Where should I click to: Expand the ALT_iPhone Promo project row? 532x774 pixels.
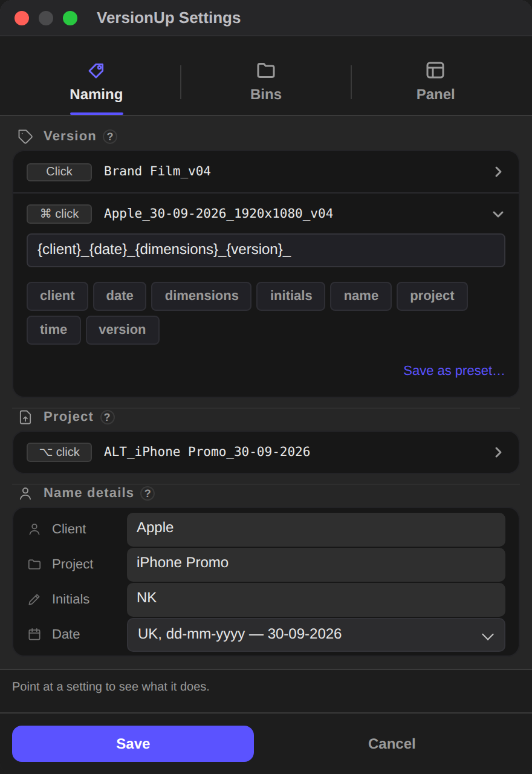tap(498, 452)
